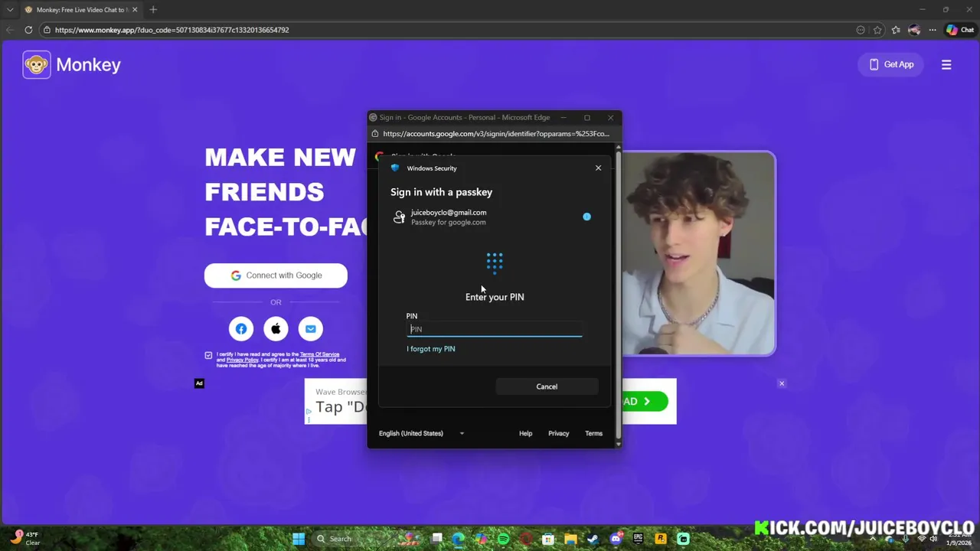Viewport: 980px width, 551px height.
Task: Click the PIN input field
Action: click(494, 329)
